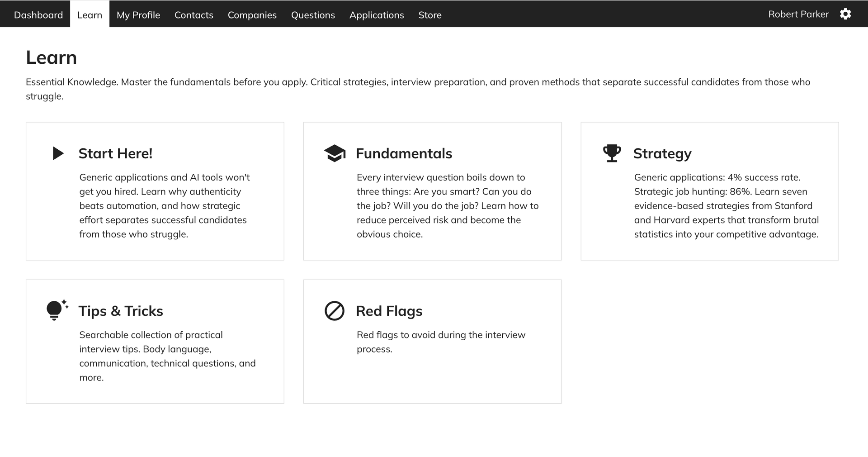Screen dimensions: 868x457
Task: Navigate to Companies
Action: click(252, 15)
